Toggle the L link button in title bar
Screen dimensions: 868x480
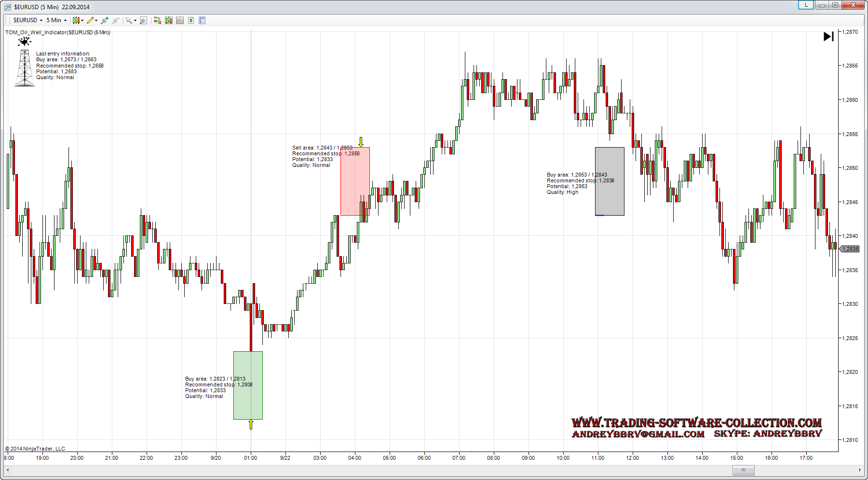(806, 5)
